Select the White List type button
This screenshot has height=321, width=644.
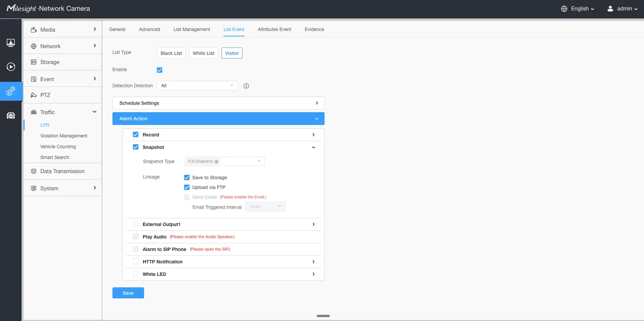tap(204, 53)
